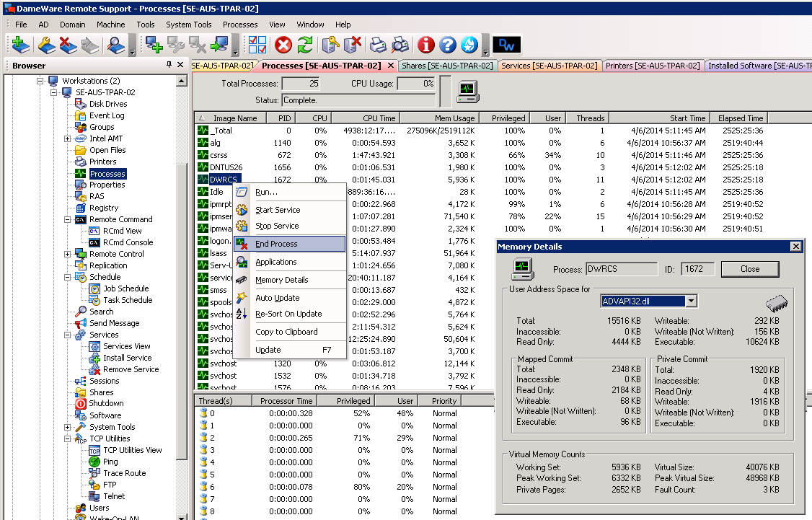The height and width of the screenshot is (520, 812).
Task: Sort by Elapsed Time column header
Action: (738, 118)
